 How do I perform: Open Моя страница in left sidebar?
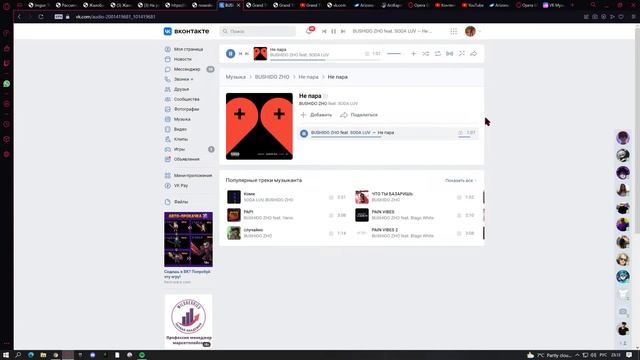click(x=189, y=49)
